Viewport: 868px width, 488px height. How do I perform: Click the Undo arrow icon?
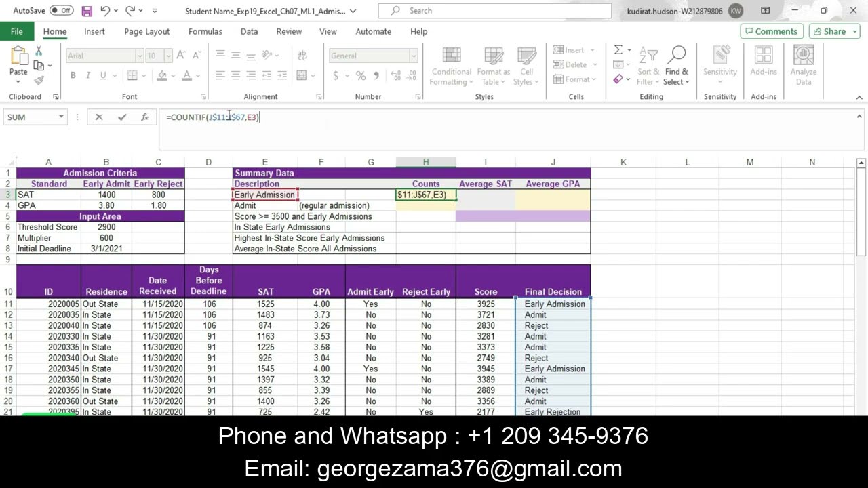105,11
